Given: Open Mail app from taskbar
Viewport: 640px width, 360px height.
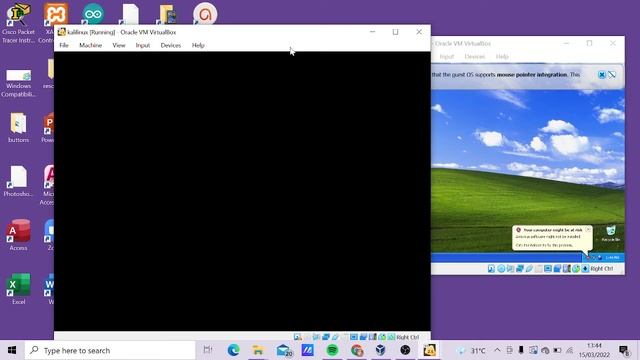Looking at the screenshot, I should click(x=283, y=350).
